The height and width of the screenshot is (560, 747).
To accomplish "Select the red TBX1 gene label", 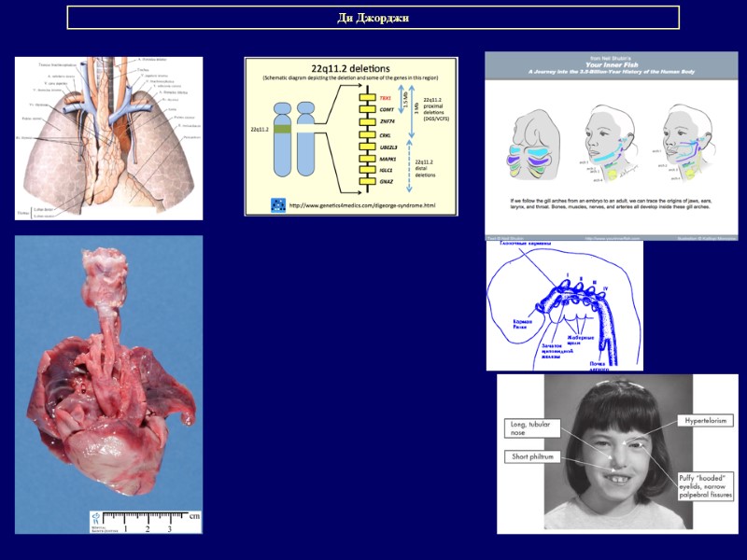I will [x=388, y=97].
